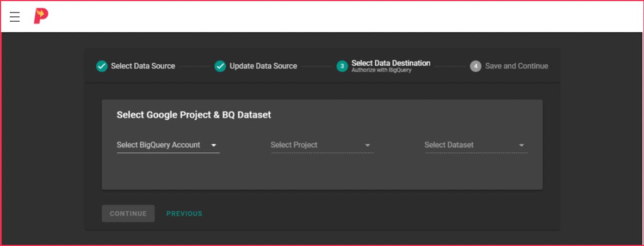
Task: Click the Select Google Project & BQ Dataset heading
Action: coord(194,115)
